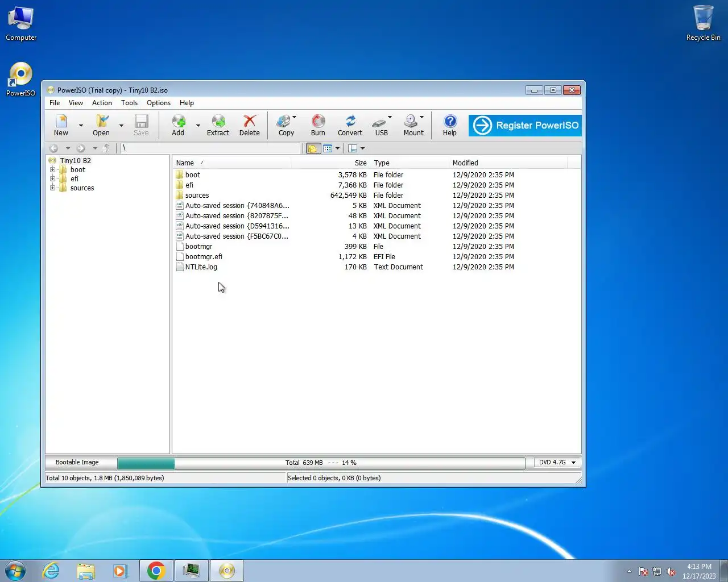The height and width of the screenshot is (582, 728).
Task: Click the file list view style icon
Action: (x=328, y=148)
